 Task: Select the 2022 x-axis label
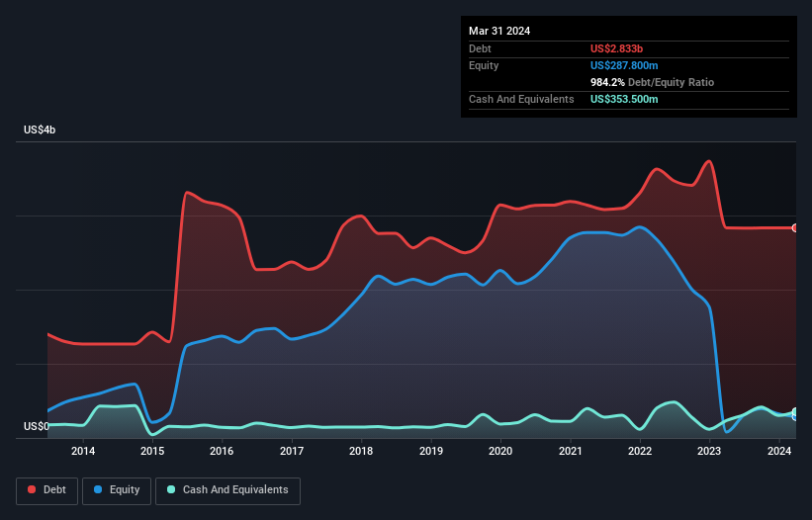640,451
